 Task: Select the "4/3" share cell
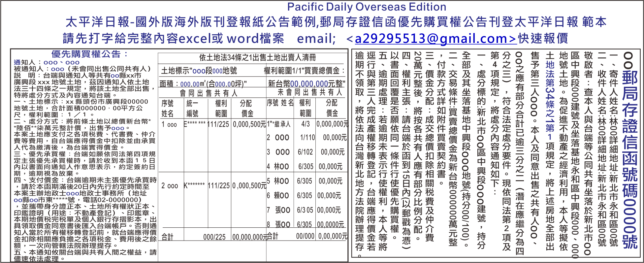[306, 124]
